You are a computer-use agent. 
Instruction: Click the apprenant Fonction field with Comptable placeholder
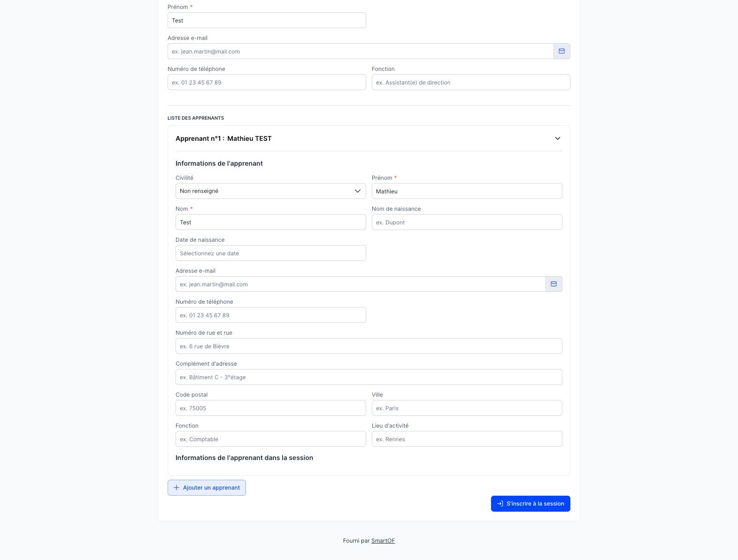pyautogui.click(x=270, y=439)
